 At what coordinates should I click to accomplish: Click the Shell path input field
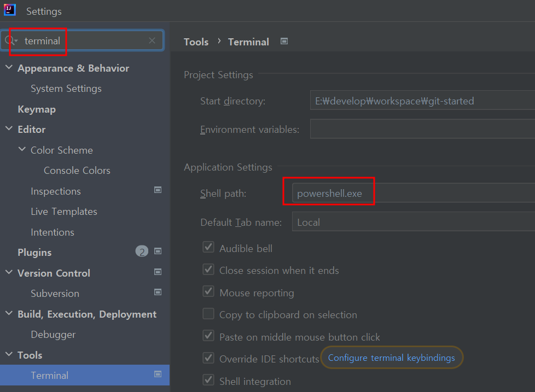point(410,194)
